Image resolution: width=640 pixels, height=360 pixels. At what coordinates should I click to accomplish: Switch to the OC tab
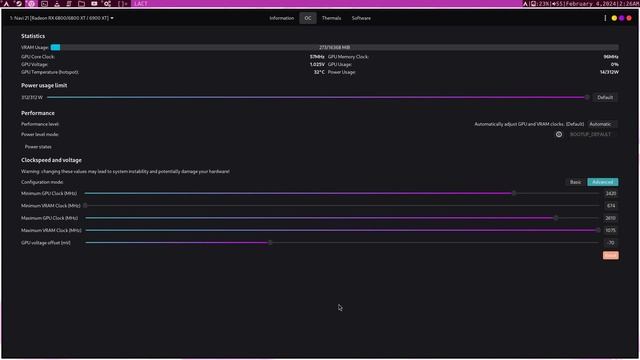308,18
